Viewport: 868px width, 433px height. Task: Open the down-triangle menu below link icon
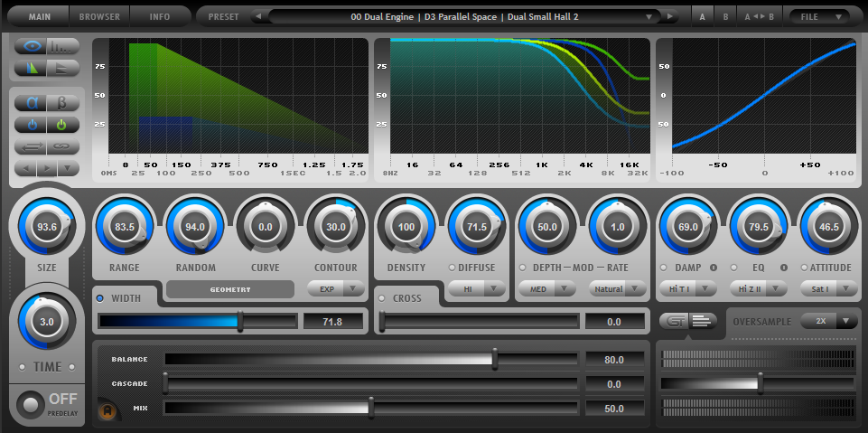68,168
